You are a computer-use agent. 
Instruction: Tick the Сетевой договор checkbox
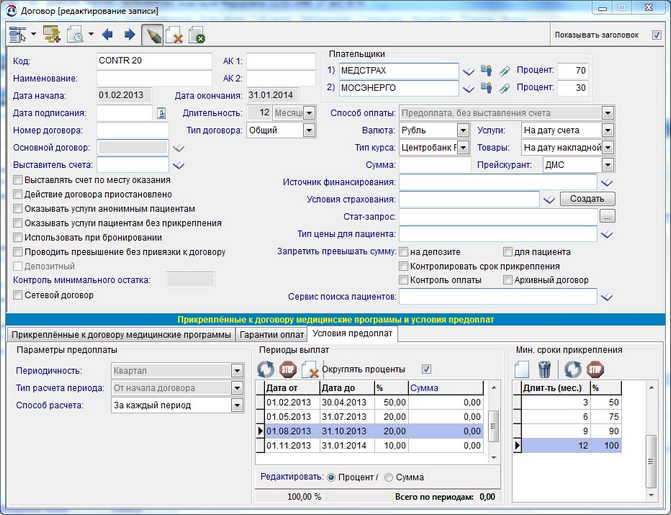point(18,295)
